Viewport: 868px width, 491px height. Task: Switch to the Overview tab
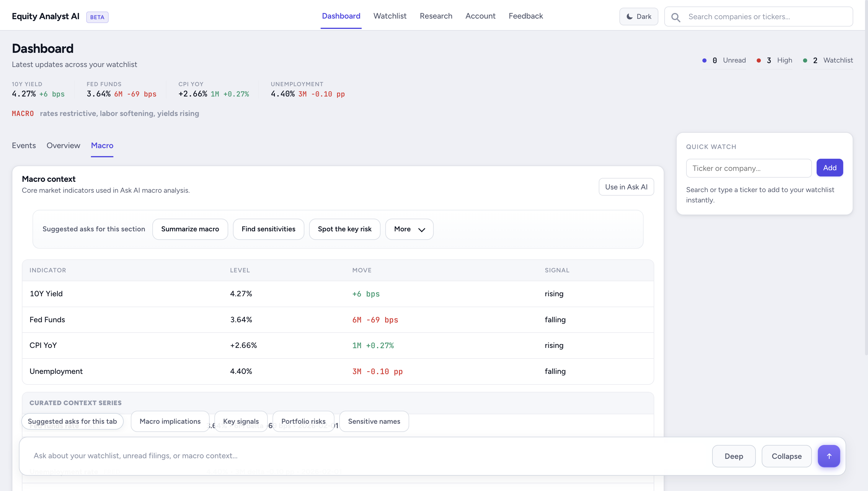coord(63,145)
